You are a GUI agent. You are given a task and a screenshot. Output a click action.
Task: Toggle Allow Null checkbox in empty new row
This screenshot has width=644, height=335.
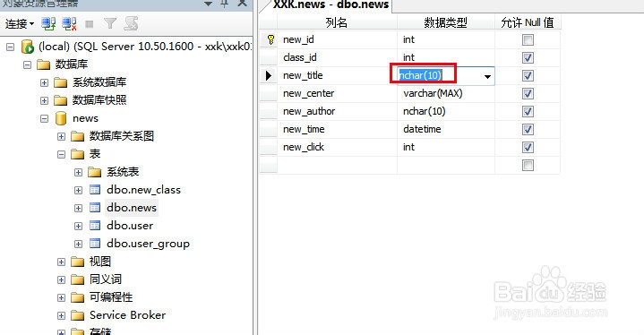click(x=528, y=166)
